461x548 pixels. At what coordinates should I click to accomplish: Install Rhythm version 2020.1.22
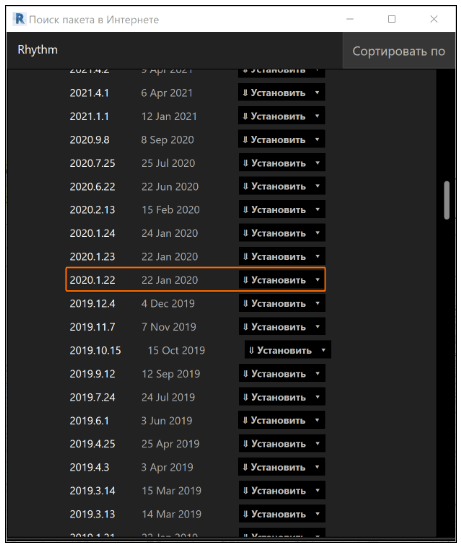[x=274, y=280]
